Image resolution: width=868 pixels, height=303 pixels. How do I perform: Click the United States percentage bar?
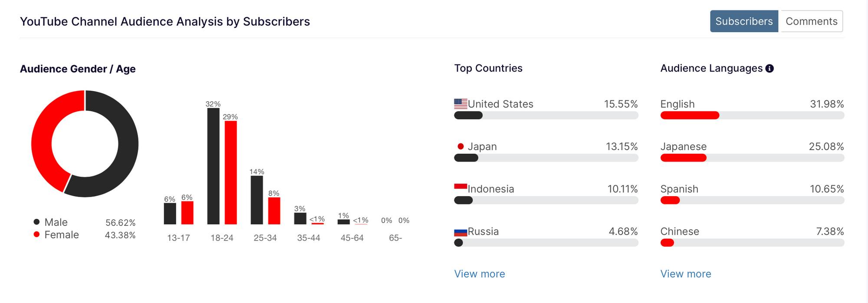546,115
